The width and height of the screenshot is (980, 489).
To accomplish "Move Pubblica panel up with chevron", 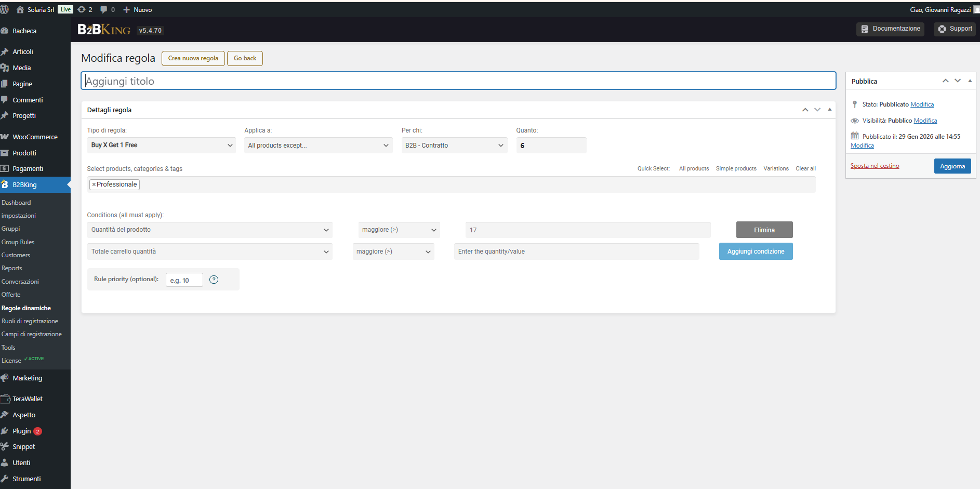I will [x=945, y=81].
